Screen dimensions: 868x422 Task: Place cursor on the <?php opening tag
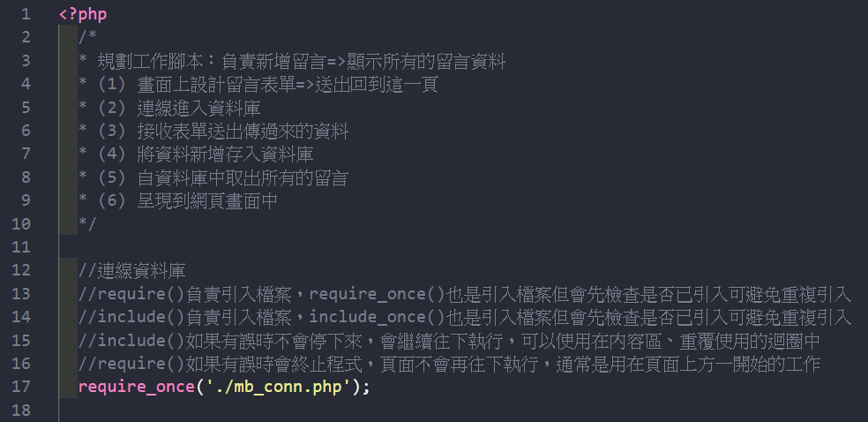pos(83,14)
